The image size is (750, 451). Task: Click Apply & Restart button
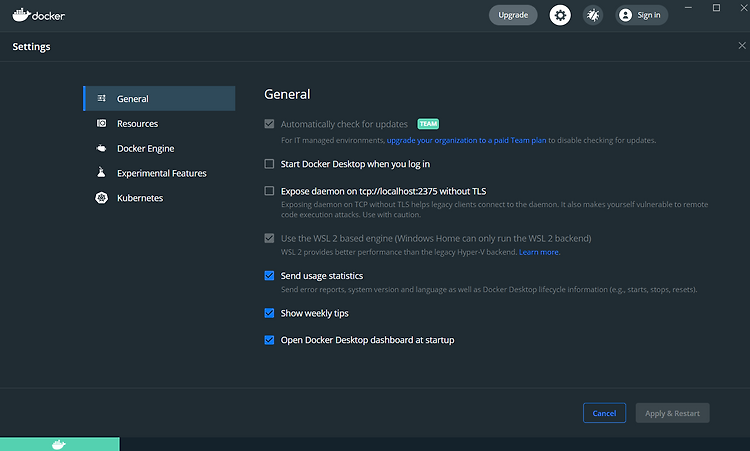tap(673, 413)
